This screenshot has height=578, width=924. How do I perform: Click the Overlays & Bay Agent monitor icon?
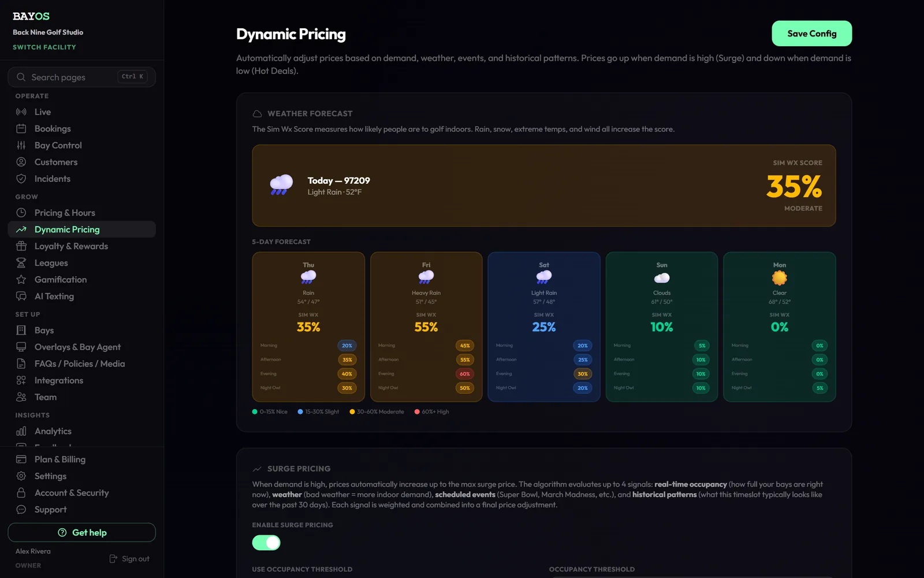click(x=21, y=347)
